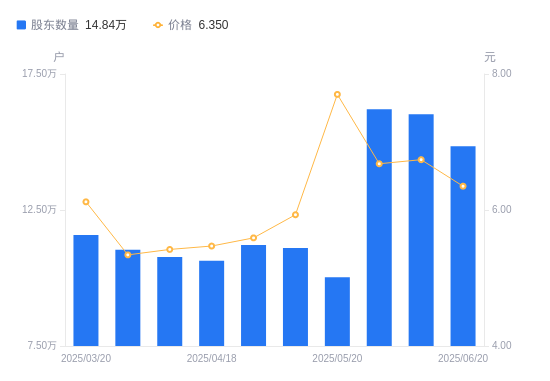
Task: Click the lowest orange price point
Action: click(128, 255)
